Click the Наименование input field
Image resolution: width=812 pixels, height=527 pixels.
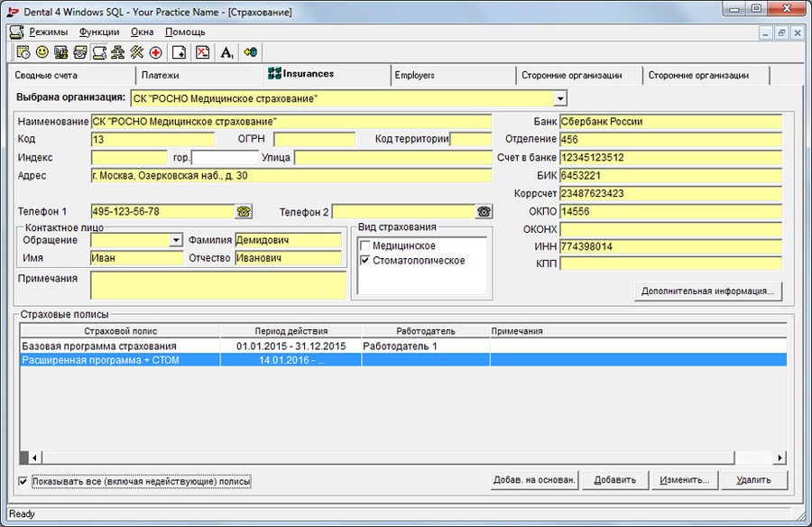(x=291, y=122)
